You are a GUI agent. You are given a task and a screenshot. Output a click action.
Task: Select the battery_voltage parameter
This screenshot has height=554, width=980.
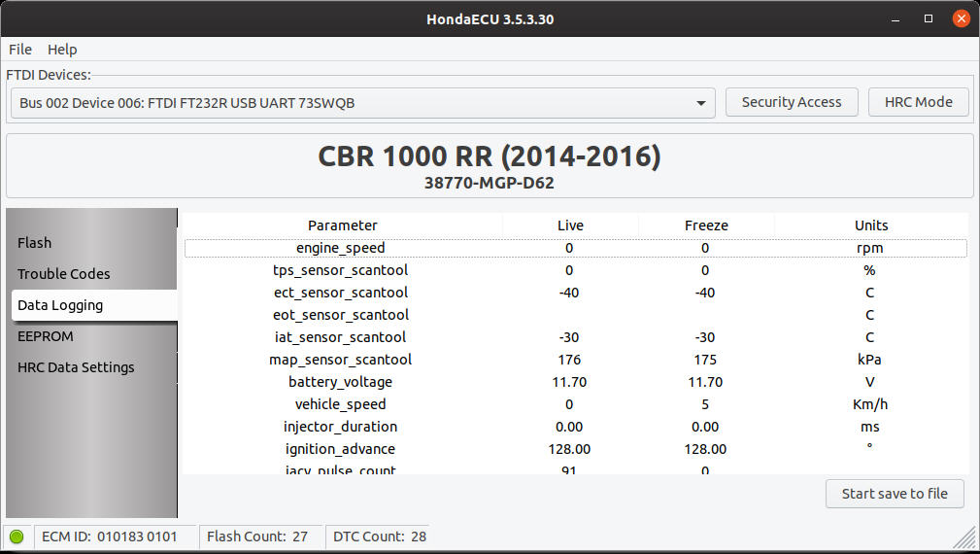341,382
